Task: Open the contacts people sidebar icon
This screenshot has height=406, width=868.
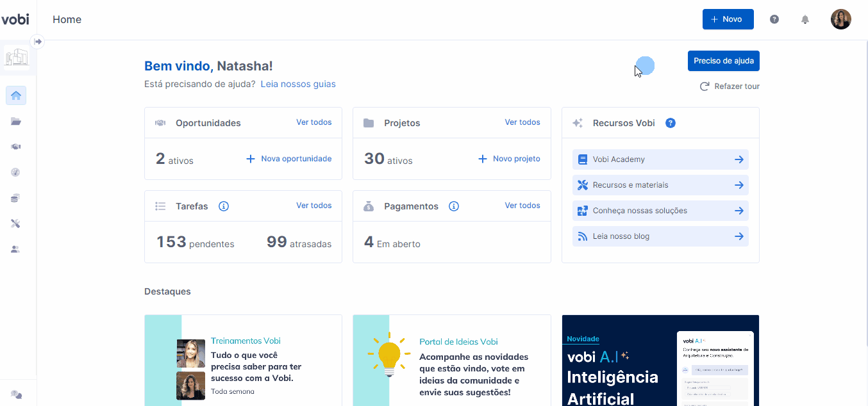Action: pos(16,249)
